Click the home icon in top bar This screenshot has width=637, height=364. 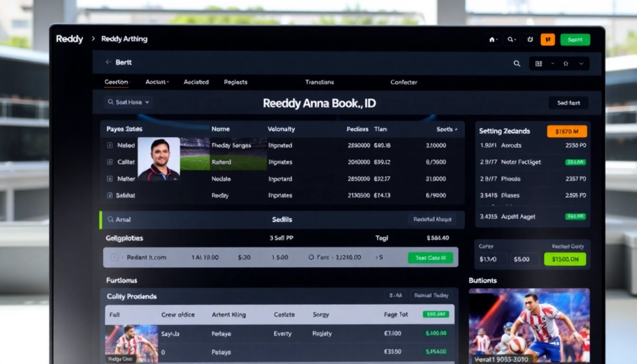click(x=492, y=40)
